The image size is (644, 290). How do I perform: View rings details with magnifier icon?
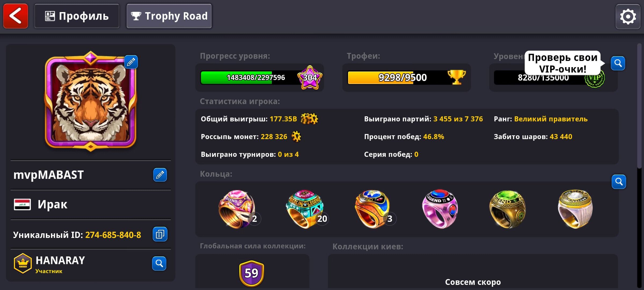(x=619, y=182)
